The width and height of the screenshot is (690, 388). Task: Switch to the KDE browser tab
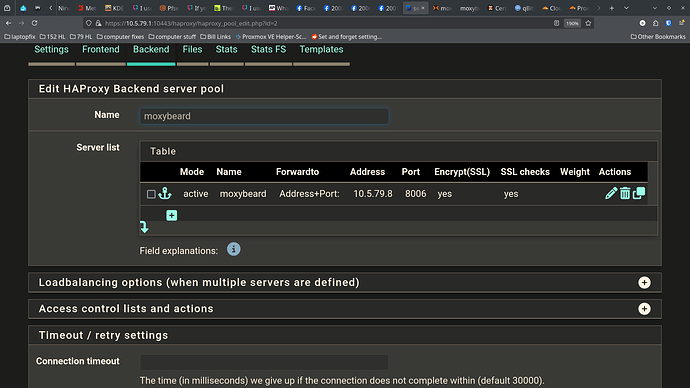point(114,8)
